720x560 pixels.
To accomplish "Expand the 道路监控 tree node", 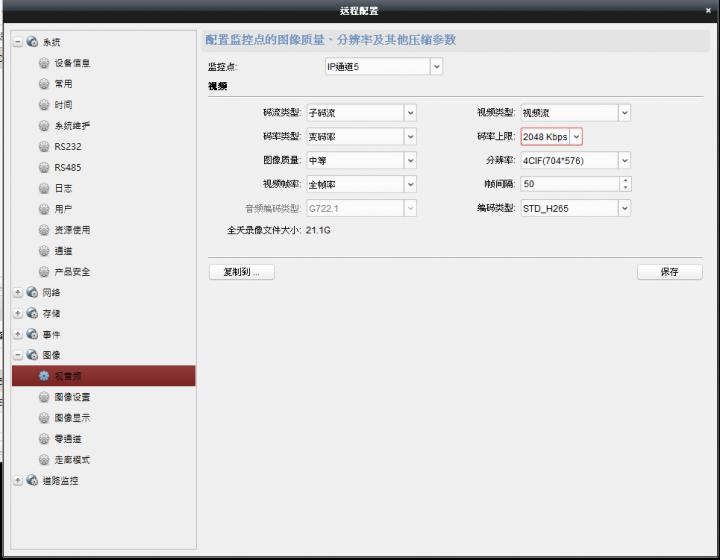I will click(18, 481).
